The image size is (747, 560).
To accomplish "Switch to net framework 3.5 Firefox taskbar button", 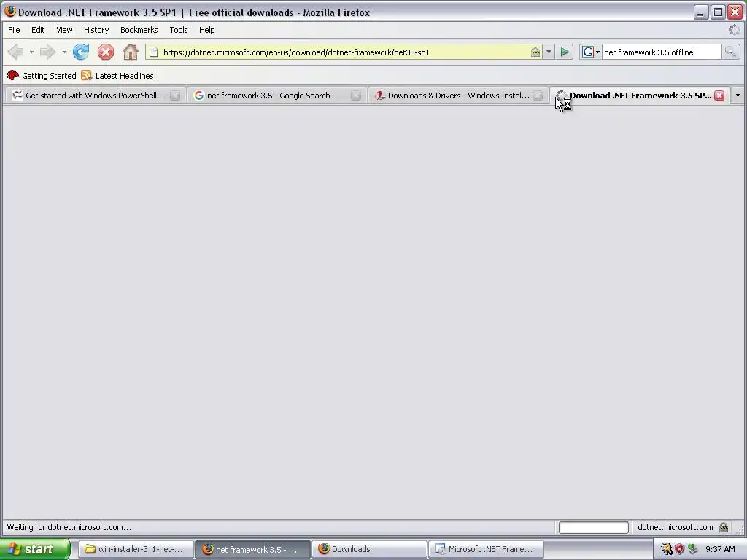I will pyautogui.click(x=252, y=549).
